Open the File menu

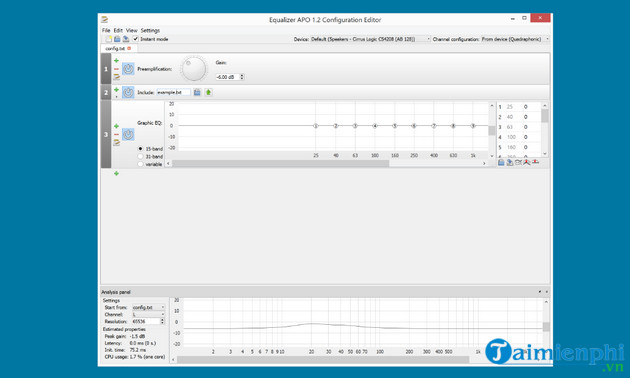click(106, 30)
